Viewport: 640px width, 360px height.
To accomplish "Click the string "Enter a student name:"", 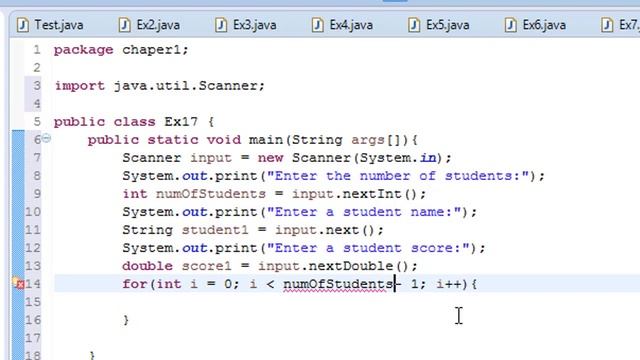I will tap(364, 212).
